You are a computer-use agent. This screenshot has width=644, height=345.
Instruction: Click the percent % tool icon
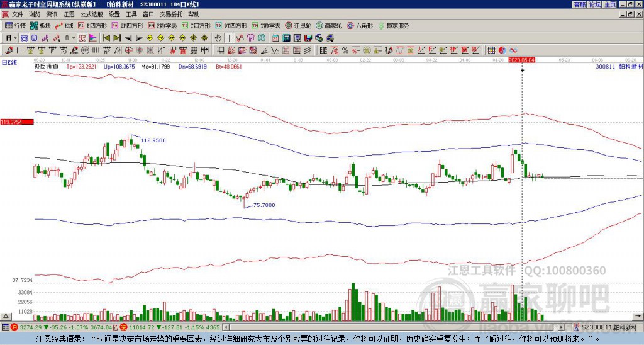pos(345,50)
